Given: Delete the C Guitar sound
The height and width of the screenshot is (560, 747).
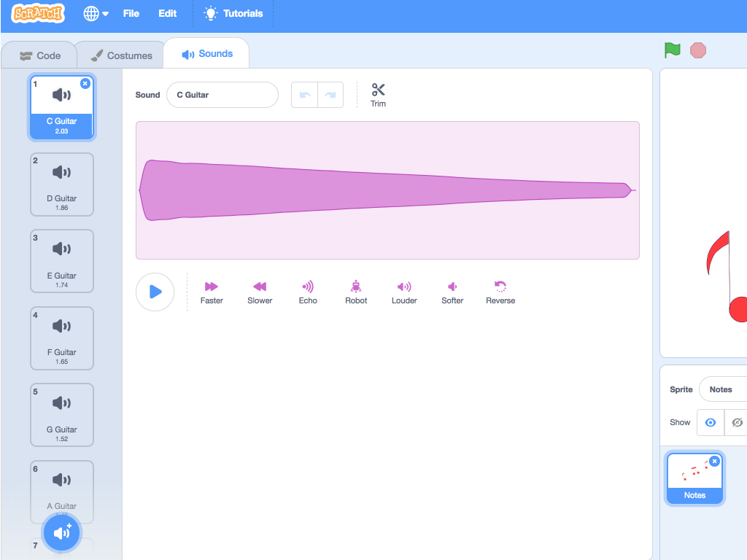Looking at the screenshot, I should click(85, 83).
